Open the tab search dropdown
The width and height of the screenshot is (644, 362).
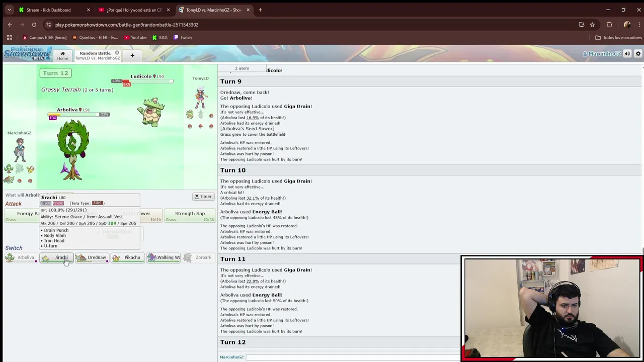9,10
